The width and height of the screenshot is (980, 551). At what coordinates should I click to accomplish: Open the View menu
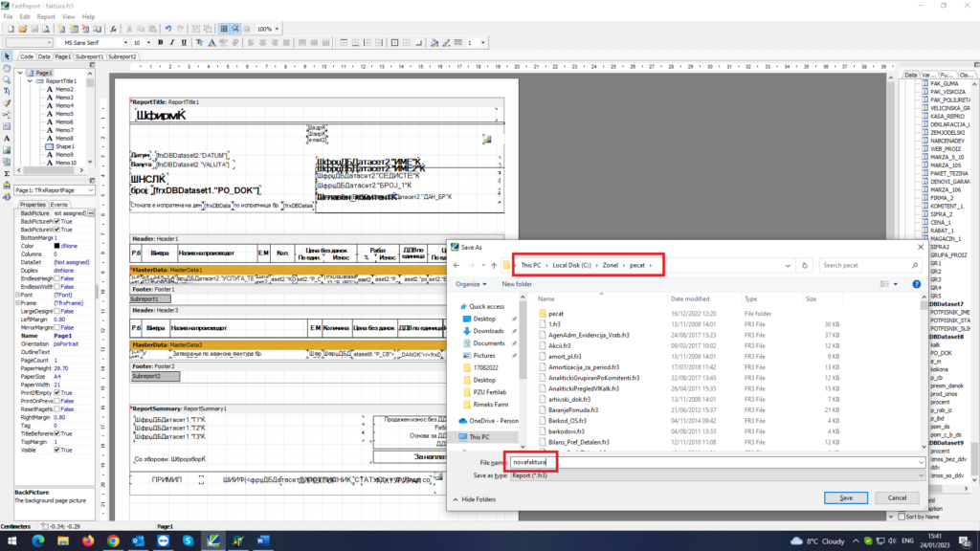(68, 17)
